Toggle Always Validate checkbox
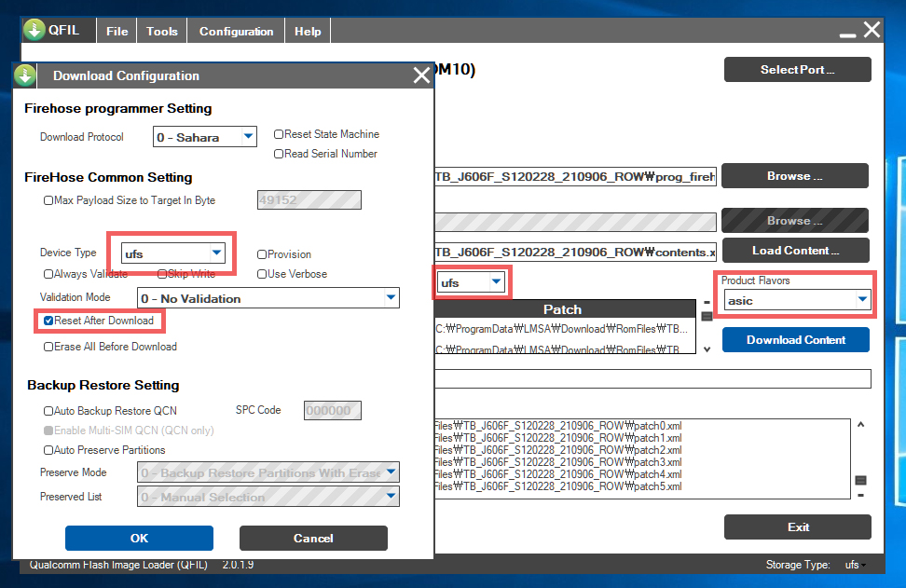 click(48, 274)
